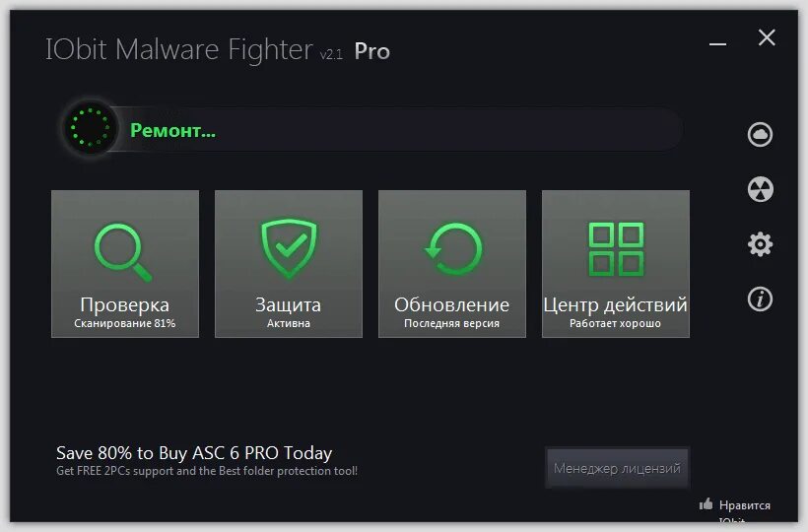Open the Save 80% ASC 6 PRO offer
The image size is (808, 532).
(x=194, y=453)
